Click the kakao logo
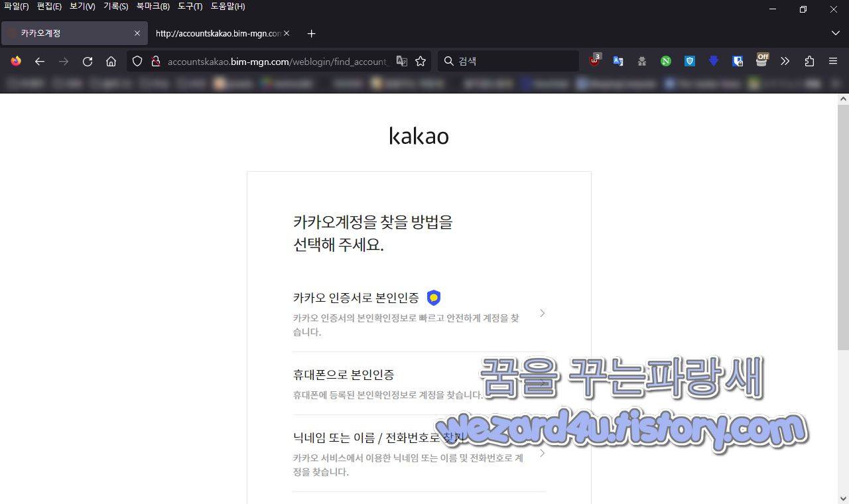849x504 pixels. point(419,136)
